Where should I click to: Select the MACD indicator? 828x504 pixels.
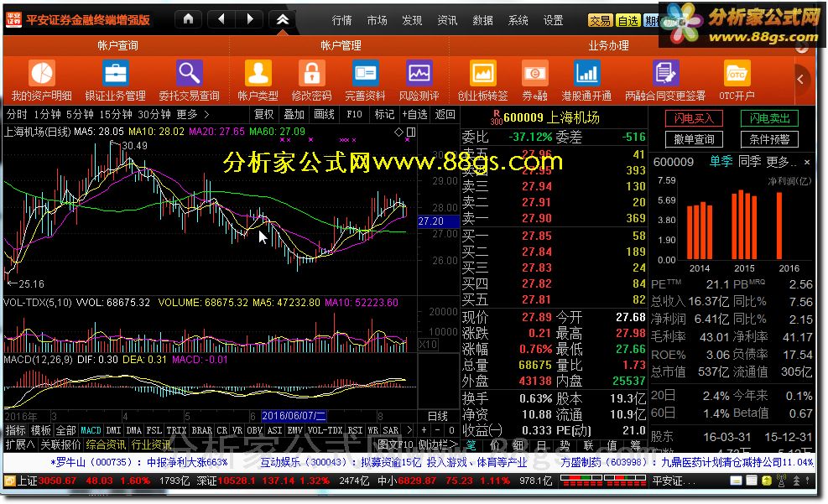pos(91,430)
